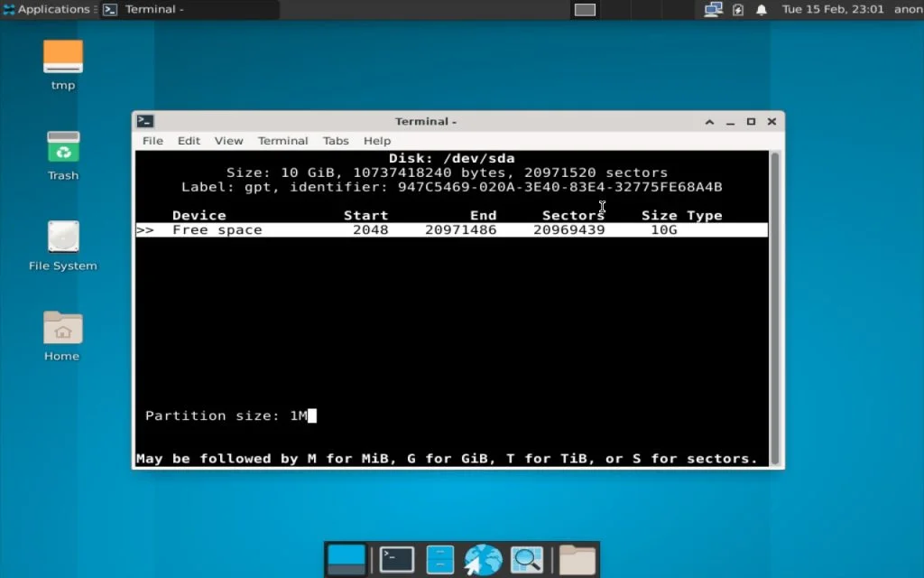Open the Application Finder from the dock
924x578 pixels.
527,558
